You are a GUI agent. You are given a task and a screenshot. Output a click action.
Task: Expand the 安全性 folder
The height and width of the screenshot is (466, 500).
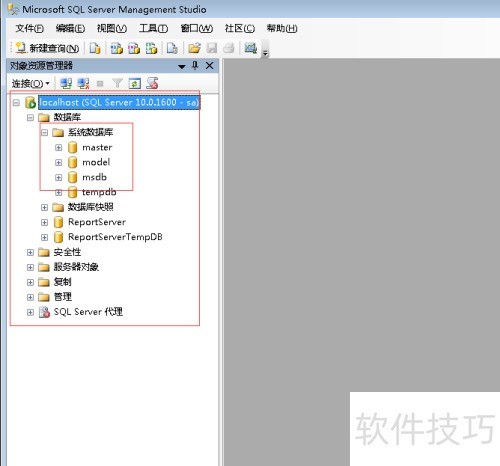[30, 252]
